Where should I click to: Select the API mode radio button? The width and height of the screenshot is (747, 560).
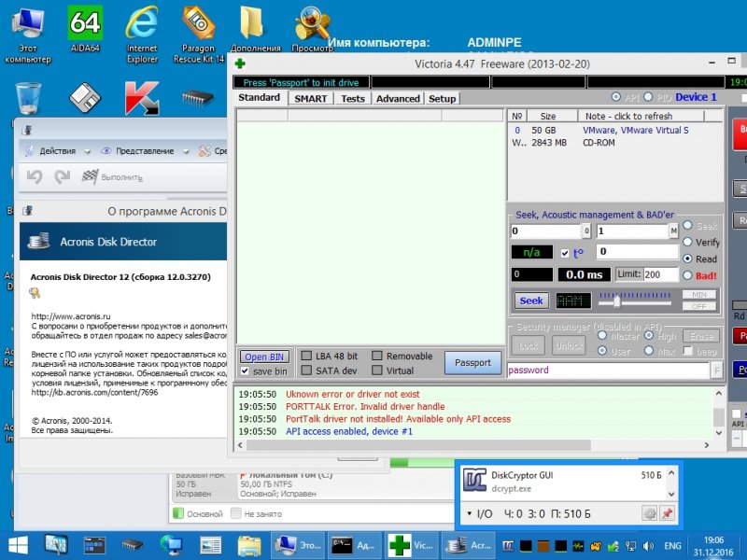pyautogui.click(x=616, y=97)
